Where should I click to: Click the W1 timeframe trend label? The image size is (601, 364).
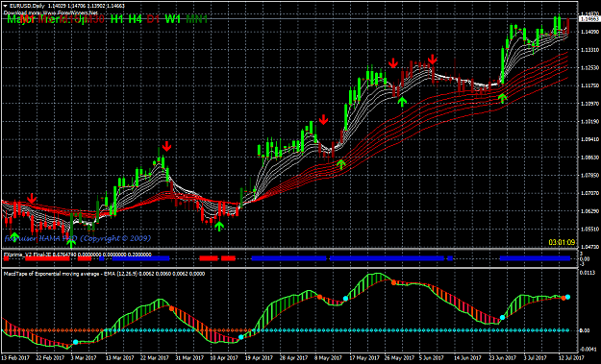pyautogui.click(x=172, y=19)
